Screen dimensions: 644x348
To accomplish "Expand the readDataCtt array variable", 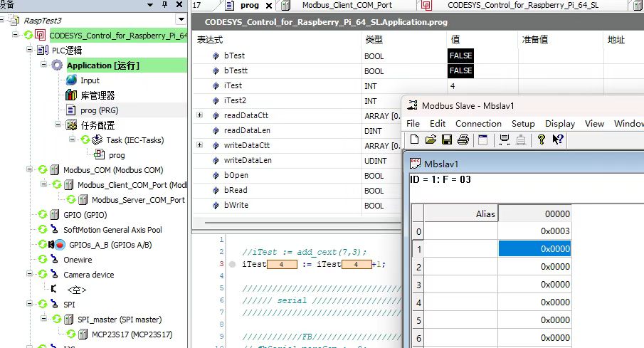I will tap(200, 115).
